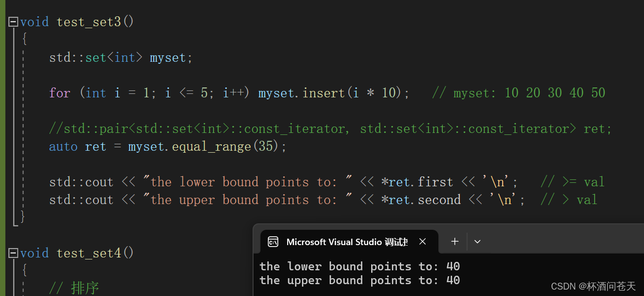Image resolution: width=644 pixels, height=296 pixels.
Task: Select the Microsoft Visual Studio 调试 tab
Action: tap(346, 242)
